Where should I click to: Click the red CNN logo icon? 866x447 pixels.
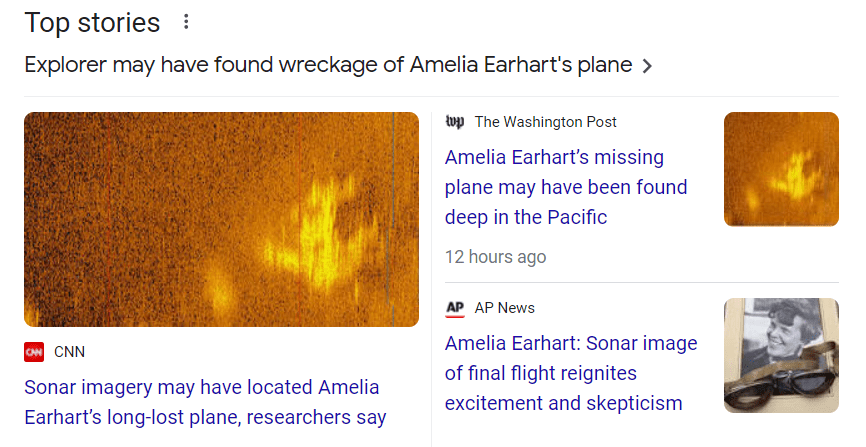34,352
